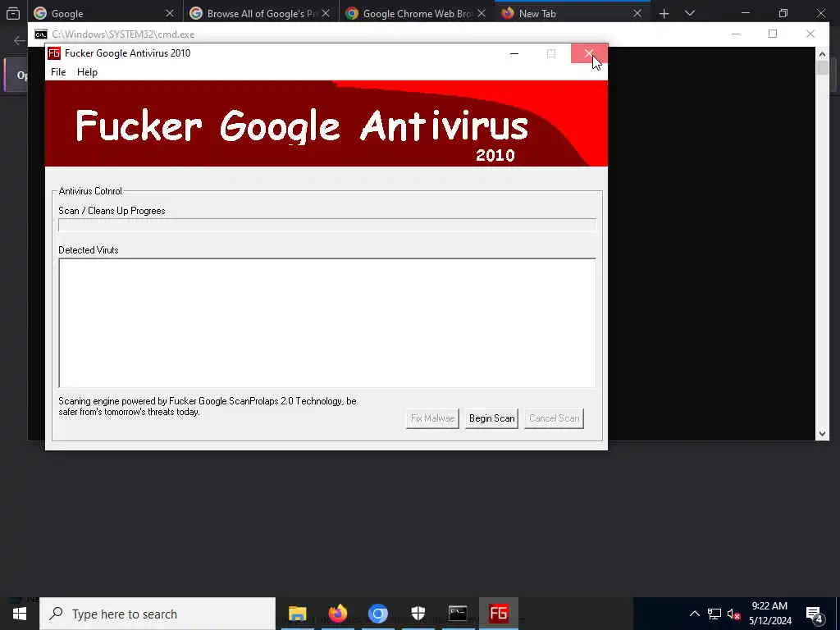Viewport: 840px width, 630px height.
Task: Close the Fucker Google Antivirus 2010 window
Action: point(589,53)
